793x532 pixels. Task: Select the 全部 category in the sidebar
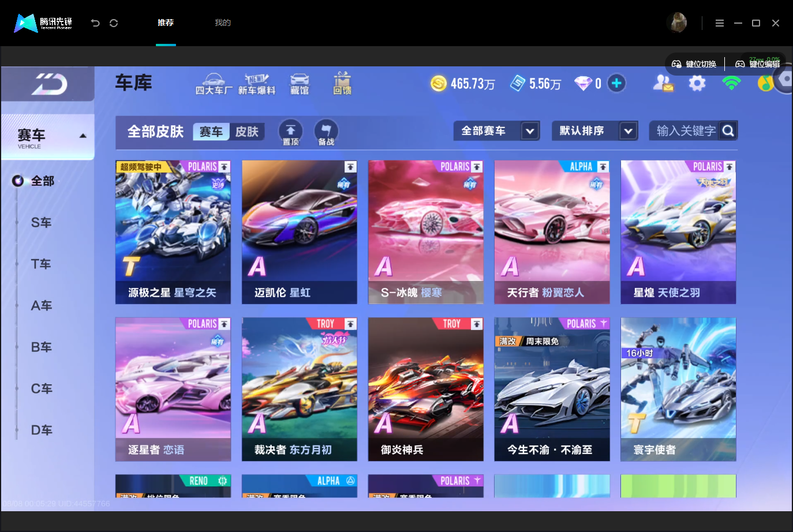[x=42, y=181]
